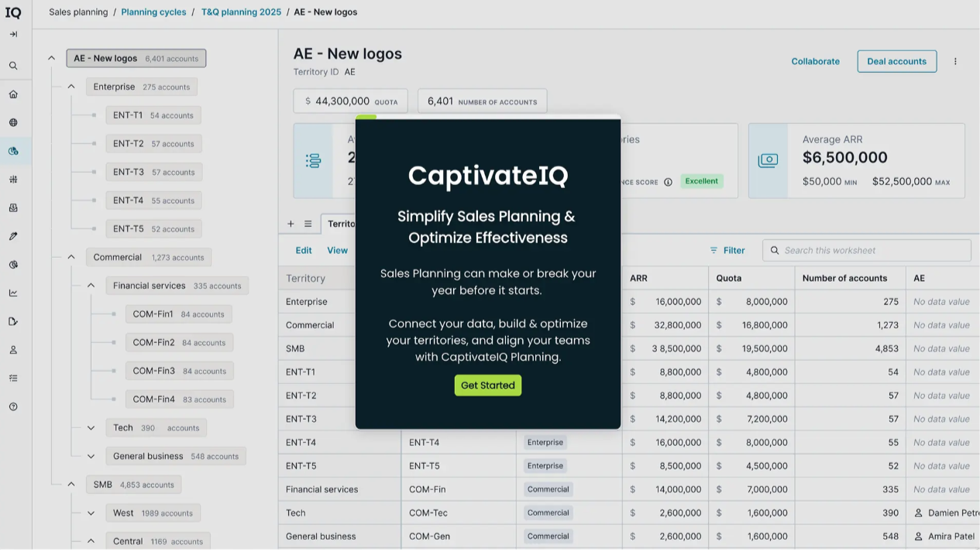Collapse the Commercial tree branch
This screenshot has height=552, width=980.
[x=71, y=257]
